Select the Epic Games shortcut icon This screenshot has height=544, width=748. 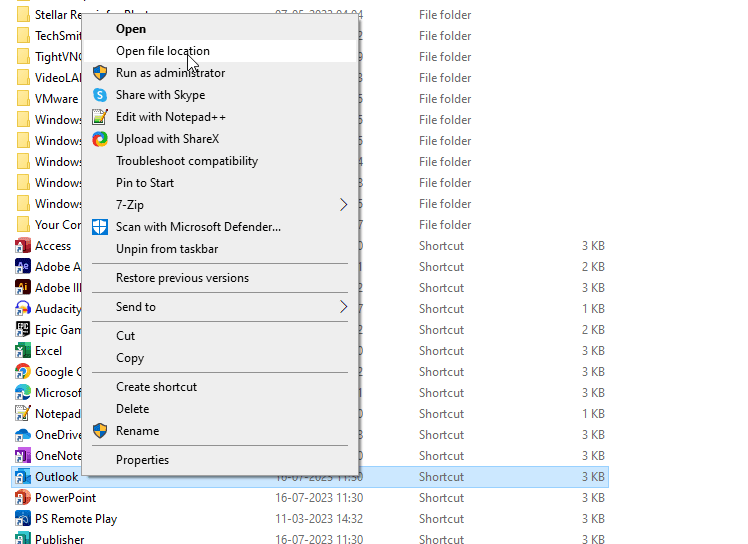click(x=22, y=330)
